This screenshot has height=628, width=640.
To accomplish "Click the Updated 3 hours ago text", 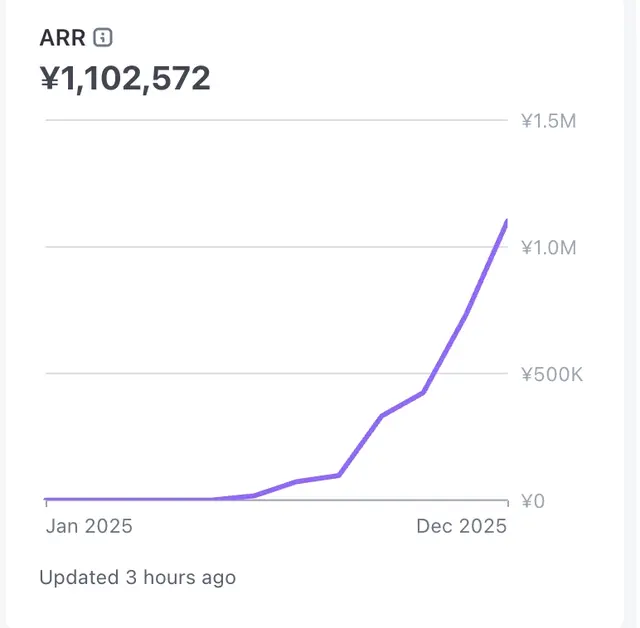I will (x=138, y=577).
